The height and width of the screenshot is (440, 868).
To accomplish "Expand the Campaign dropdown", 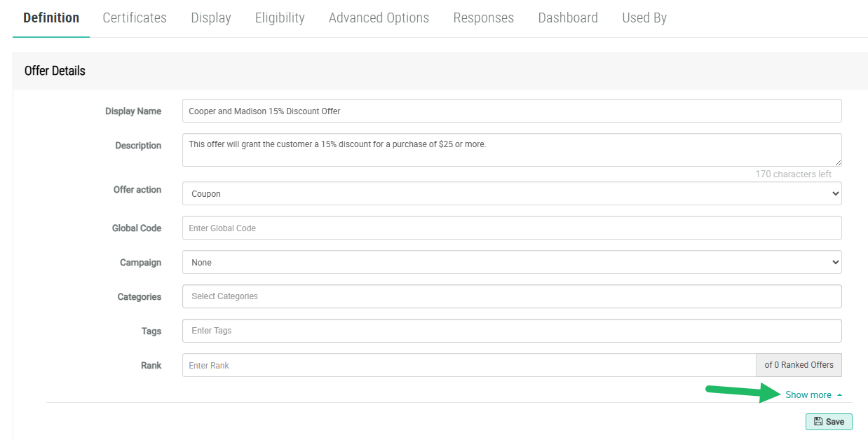I will [x=511, y=262].
